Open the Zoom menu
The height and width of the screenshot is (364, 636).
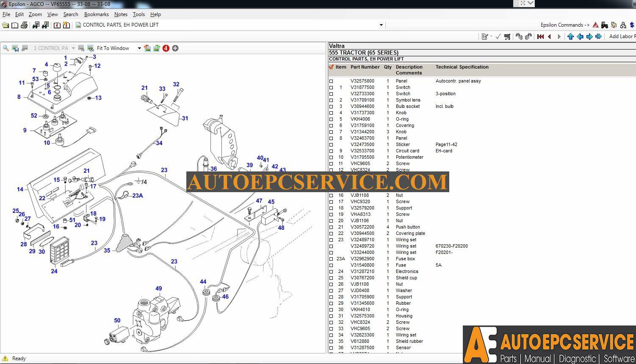coord(35,14)
